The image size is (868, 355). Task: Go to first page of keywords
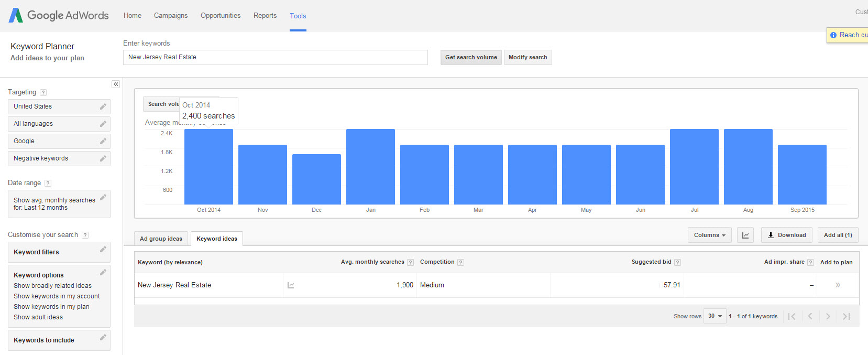tap(792, 316)
